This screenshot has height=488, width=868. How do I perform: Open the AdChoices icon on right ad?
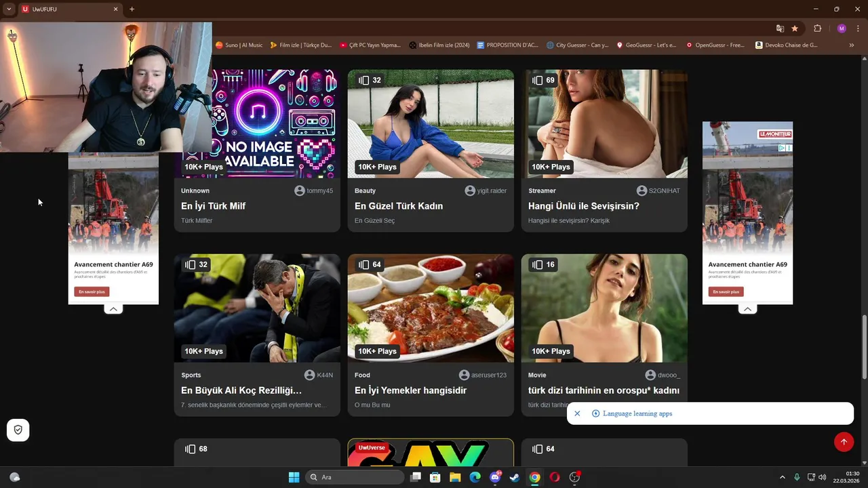(781, 148)
